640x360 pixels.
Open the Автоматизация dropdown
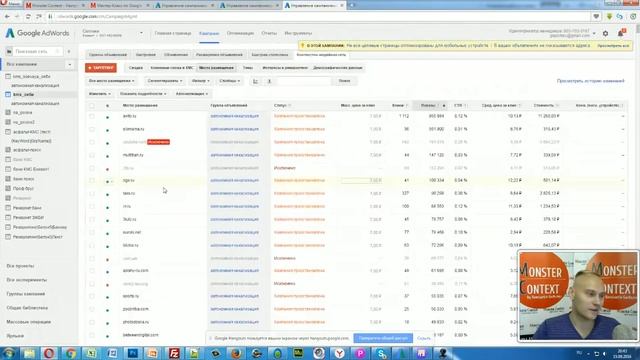coord(192,94)
